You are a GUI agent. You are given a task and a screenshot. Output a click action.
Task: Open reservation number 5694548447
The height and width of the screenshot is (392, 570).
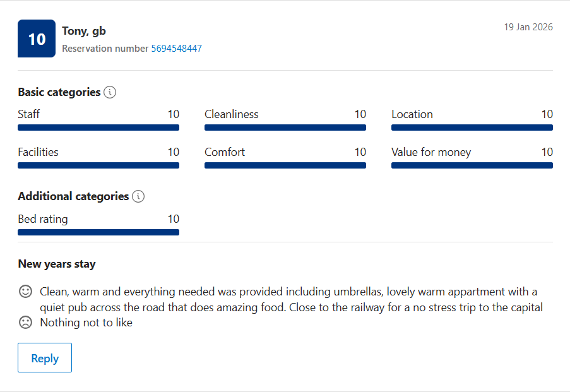tap(176, 48)
